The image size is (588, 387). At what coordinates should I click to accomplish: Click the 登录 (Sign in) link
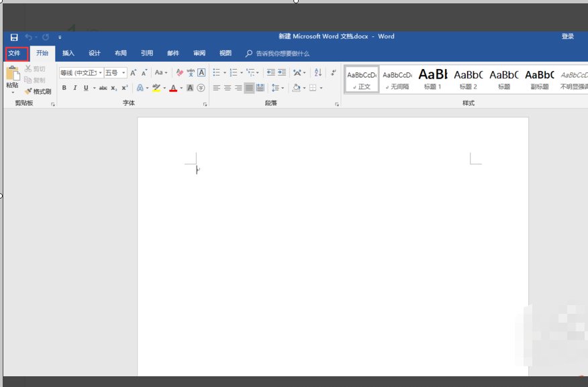pos(568,37)
